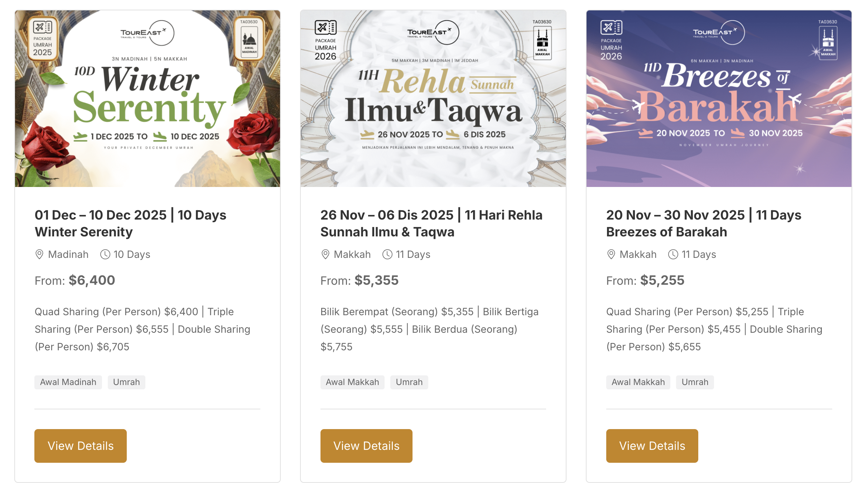Screen dimensions: 868x495
Task: Click the clock icon on Rehla Sunnah card
Action: [x=387, y=254]
